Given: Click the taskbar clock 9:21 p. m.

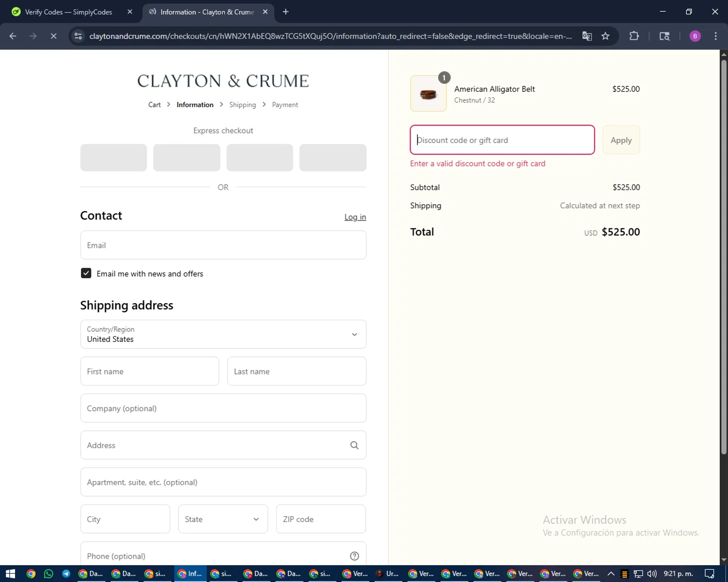Looking at the screenshot, I should tap(678, 574).
